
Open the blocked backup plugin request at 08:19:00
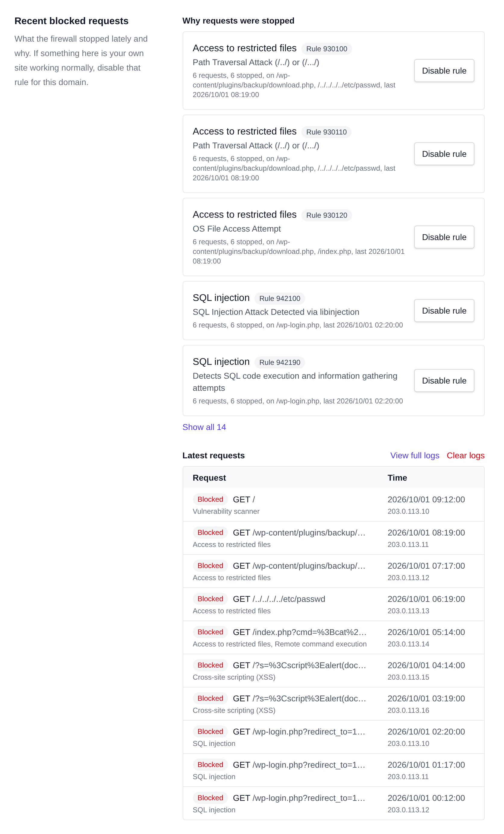coord(333,538)
